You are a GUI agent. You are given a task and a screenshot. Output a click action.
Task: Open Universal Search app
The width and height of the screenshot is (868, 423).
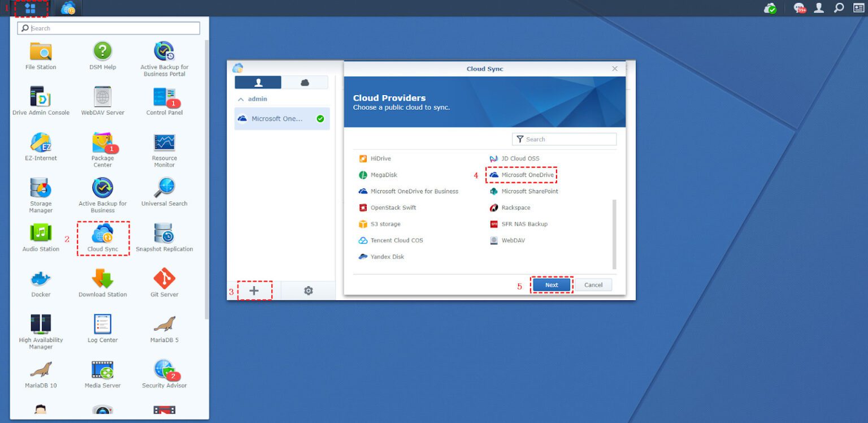coord(164,192)
